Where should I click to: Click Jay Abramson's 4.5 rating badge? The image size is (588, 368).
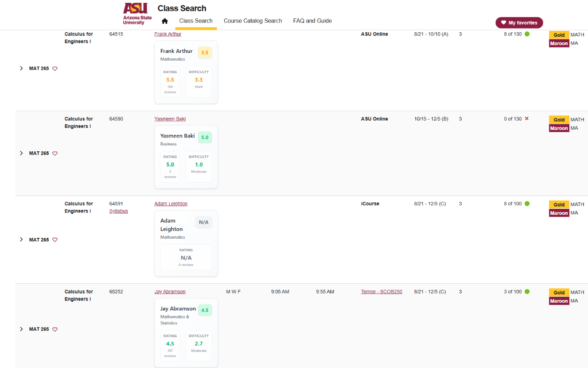(x=205, y=310)
